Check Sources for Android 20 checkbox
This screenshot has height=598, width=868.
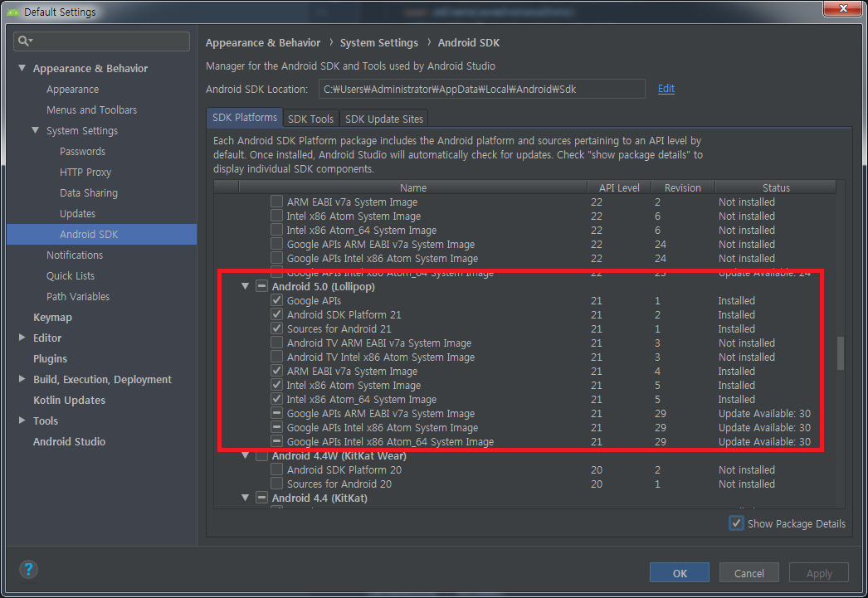tap(277, 484)
